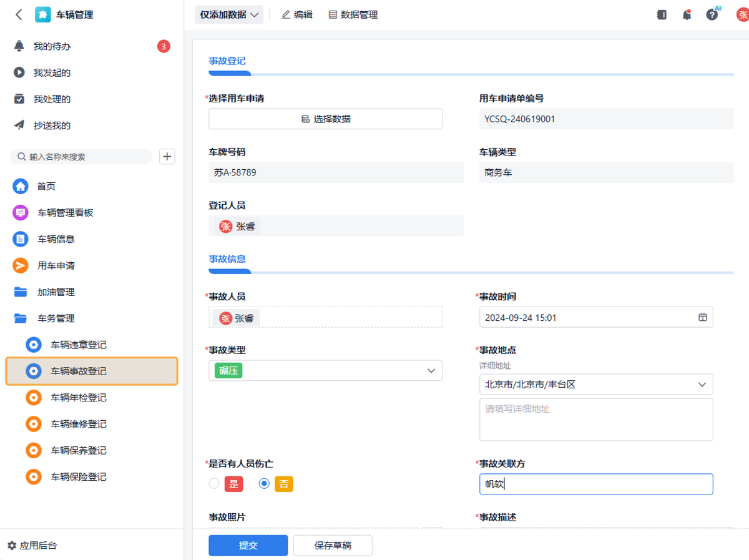The image size is (749, 560).
Task: Open the AI help question mark icon
Action: click(712, 15)
